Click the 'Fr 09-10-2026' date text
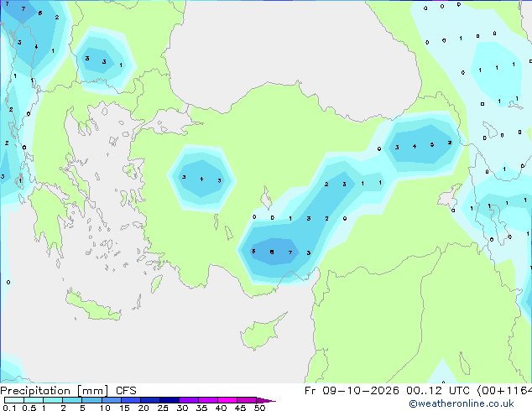 click(352, 391)
